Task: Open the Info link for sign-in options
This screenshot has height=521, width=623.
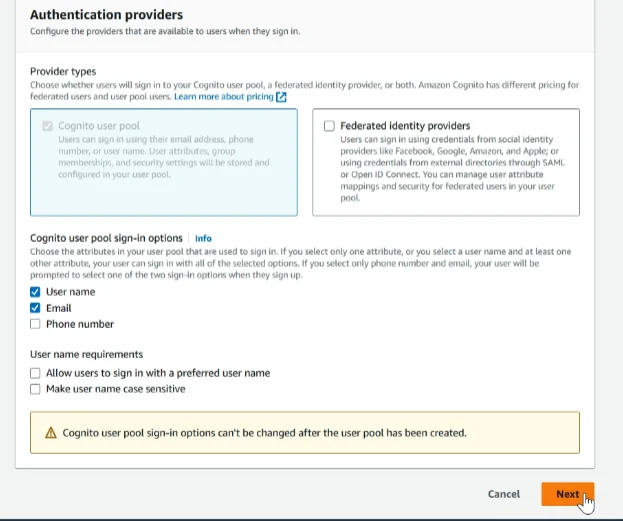Action: point(203,238)
